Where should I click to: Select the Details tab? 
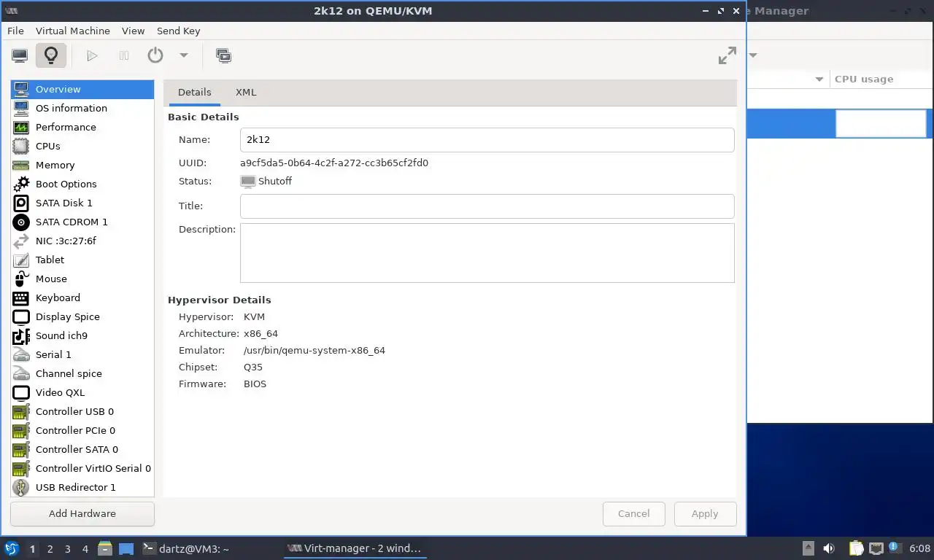pyautogui.click(x=195, y=93)
